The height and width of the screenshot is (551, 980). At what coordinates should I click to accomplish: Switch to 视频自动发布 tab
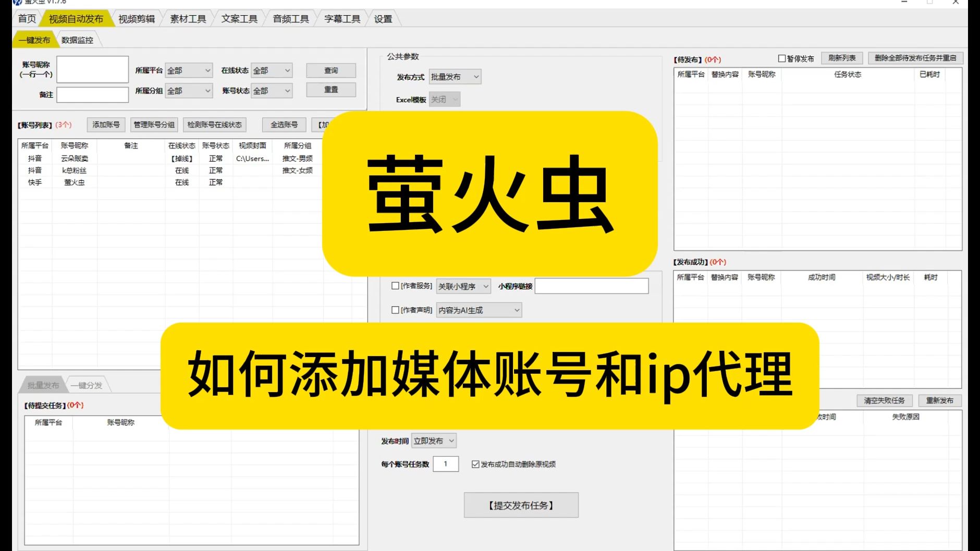[x=76, y=19]
